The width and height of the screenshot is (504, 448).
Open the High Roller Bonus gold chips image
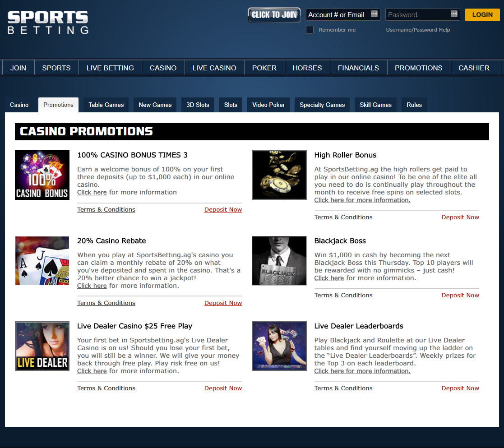(x=279, y=175)
